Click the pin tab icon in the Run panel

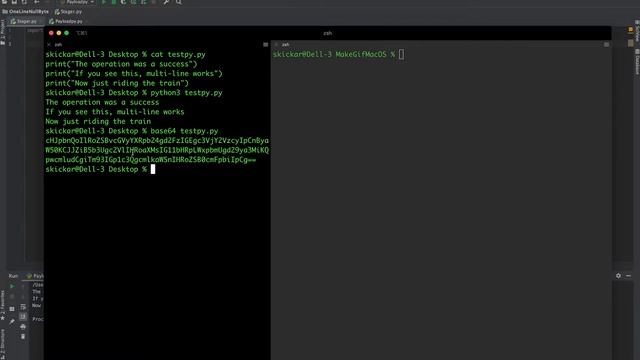click(12, 321)
